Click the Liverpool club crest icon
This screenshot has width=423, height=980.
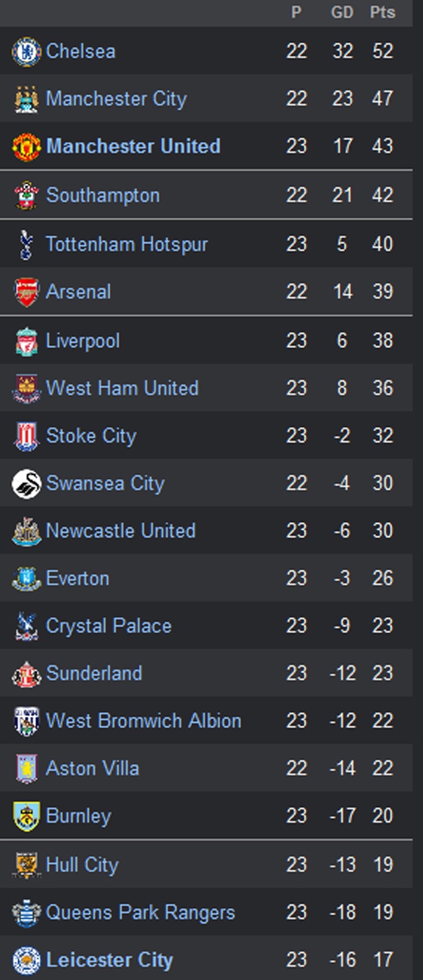26,341
